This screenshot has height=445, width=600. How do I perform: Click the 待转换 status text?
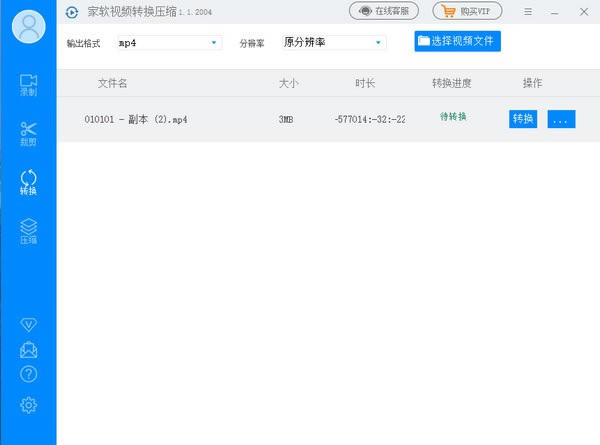click(454, 118)
